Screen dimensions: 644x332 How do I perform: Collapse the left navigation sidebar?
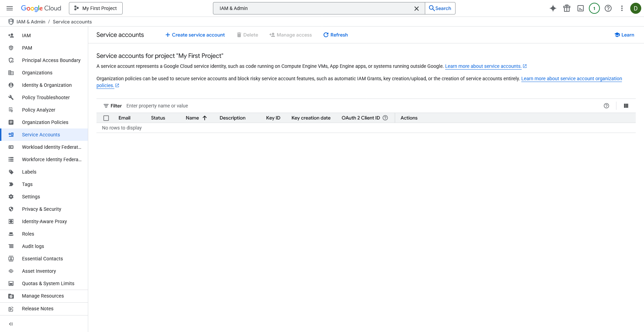click(x=11, y=324)
